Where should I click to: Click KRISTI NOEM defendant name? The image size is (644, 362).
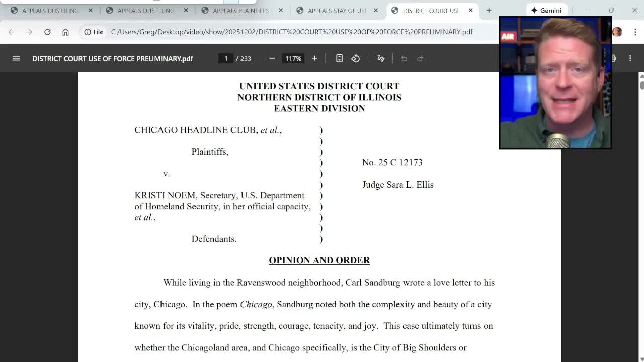(x=165, y=195)
